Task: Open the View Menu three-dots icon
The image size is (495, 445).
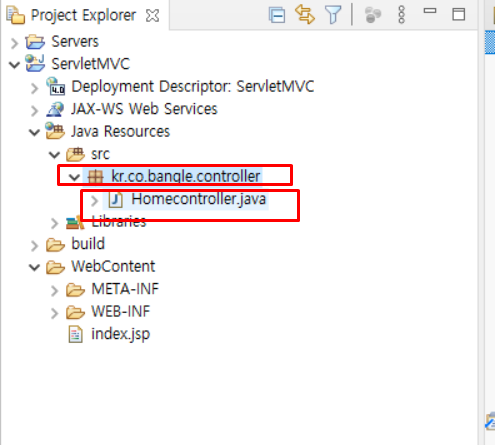Action: coord(402,15)
